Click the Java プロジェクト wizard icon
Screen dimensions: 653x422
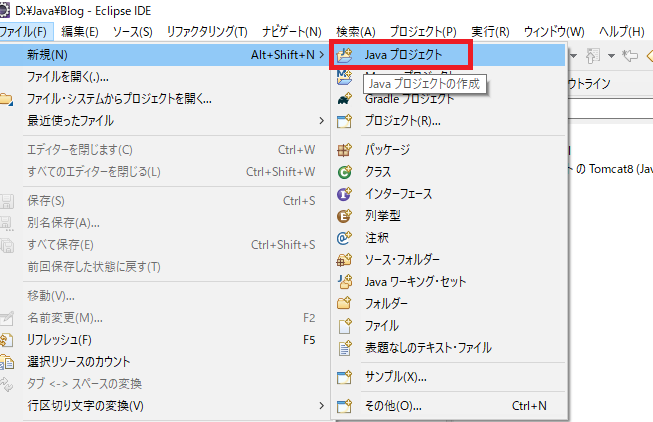pyautogui.click(x=344, y=55)
